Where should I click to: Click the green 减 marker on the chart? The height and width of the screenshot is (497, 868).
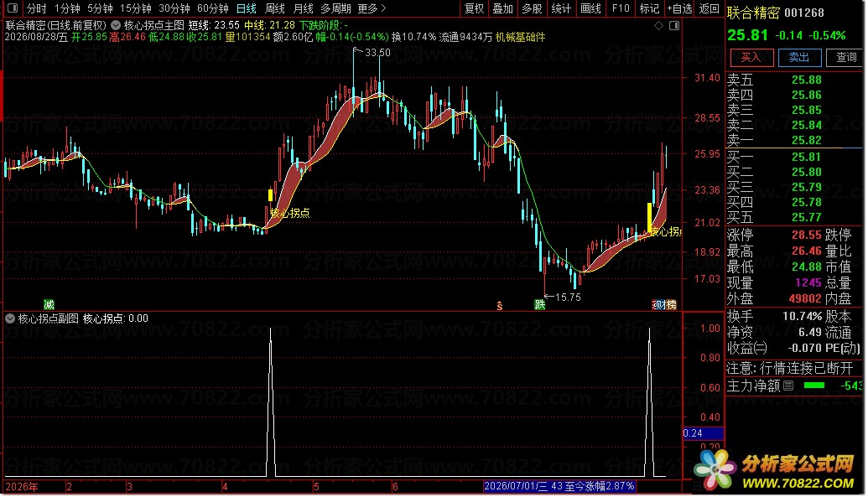49,304
